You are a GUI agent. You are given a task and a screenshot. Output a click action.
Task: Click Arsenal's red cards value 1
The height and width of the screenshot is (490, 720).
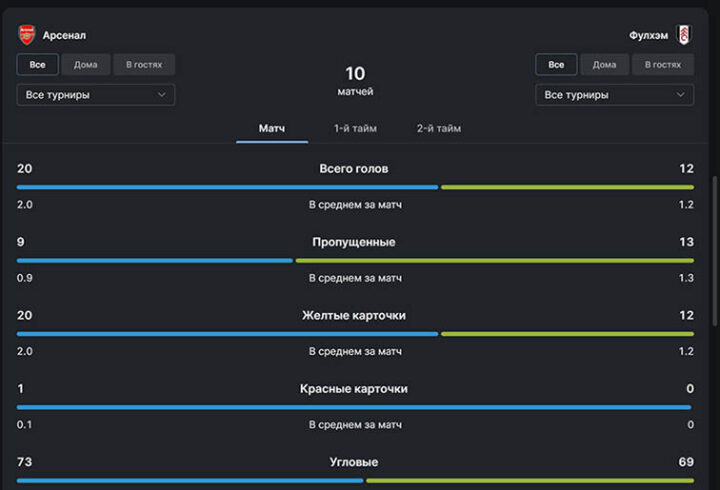point(20,389)
